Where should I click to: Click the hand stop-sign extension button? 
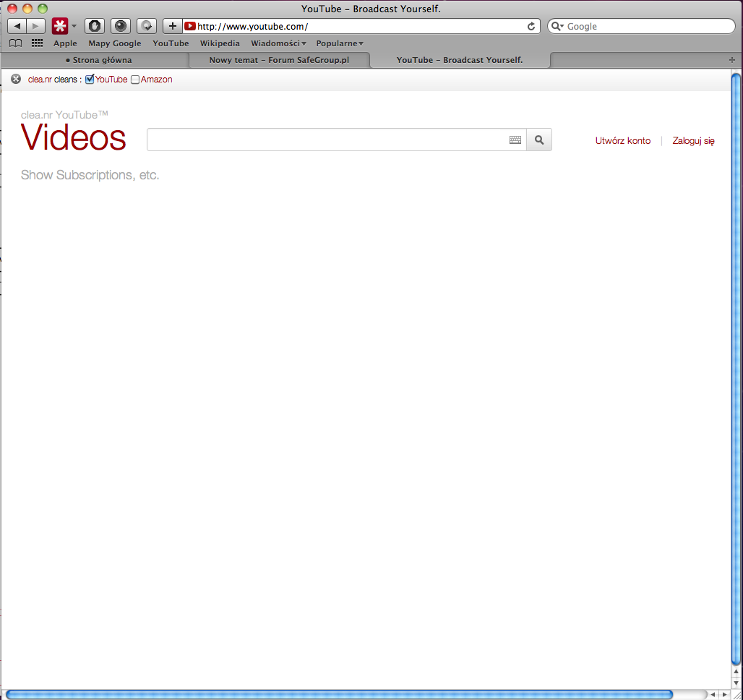click(95, 26)
